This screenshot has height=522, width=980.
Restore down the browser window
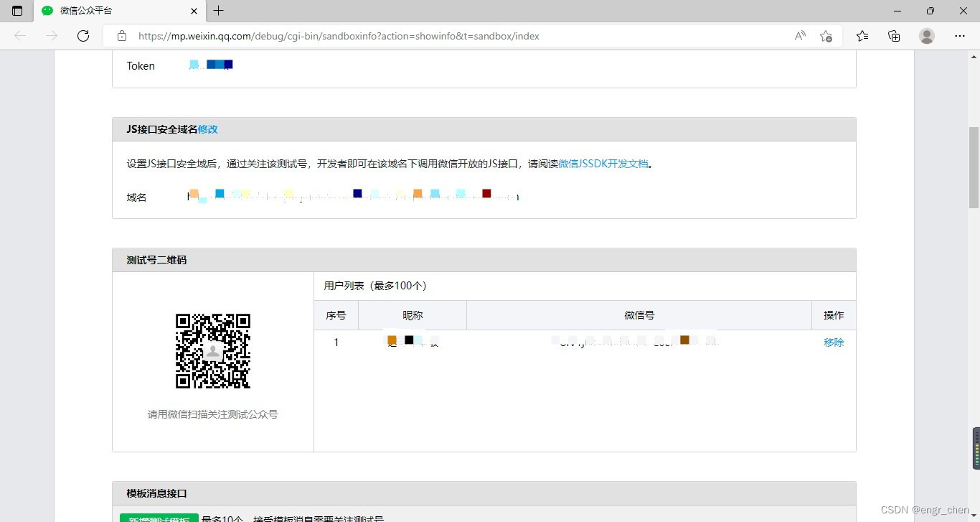(930, 11)
